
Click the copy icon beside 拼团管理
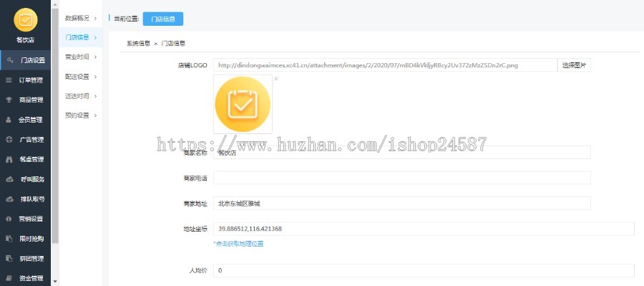click(x=9, y=259)
